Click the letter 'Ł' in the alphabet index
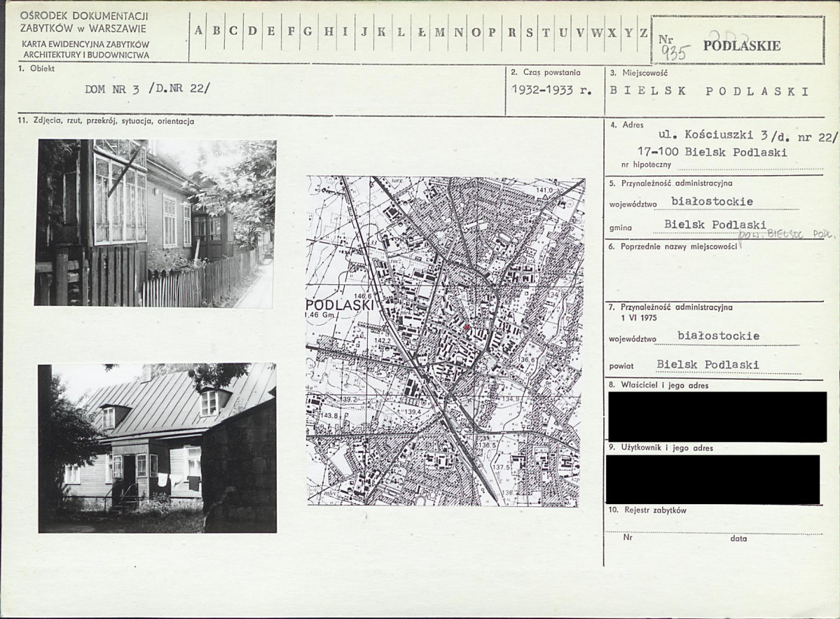 tap(422, 32)
